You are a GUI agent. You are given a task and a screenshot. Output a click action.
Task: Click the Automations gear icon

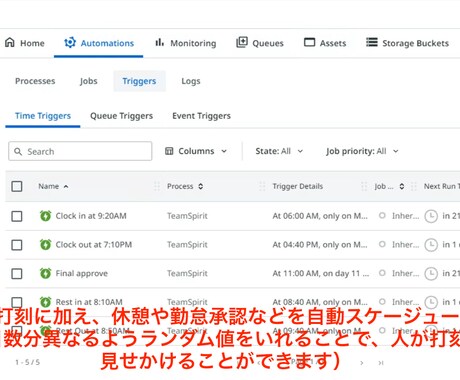point(70,43)
